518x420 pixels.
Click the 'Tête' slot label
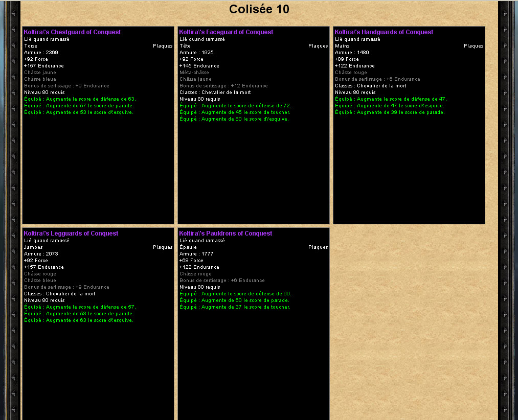[x=185, y=46]
